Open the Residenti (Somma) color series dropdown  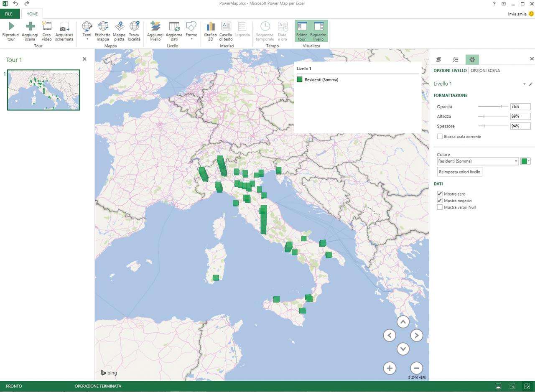tap(516, 161)
